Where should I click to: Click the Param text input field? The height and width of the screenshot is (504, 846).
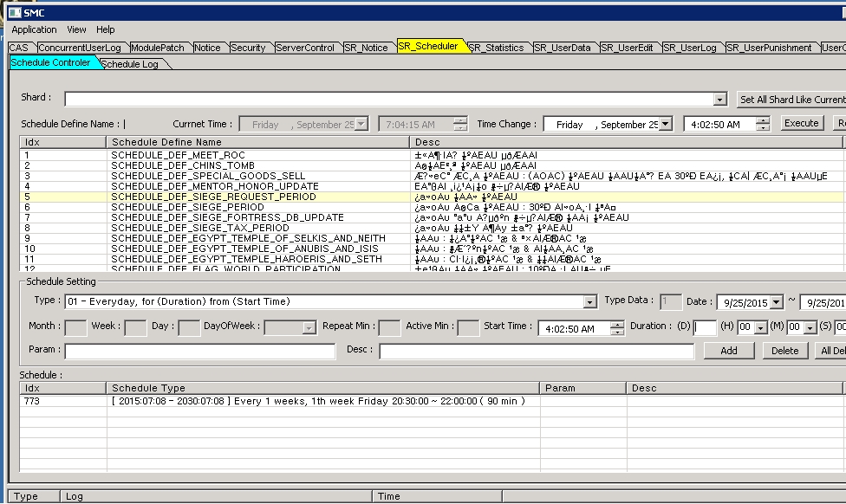(x=199, y=352)
